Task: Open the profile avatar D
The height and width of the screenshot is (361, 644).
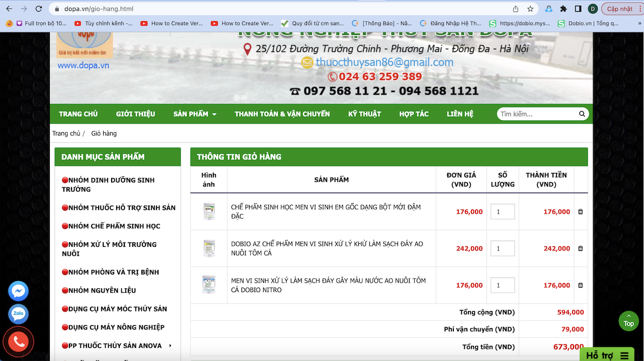Action: [x=593, y=9]
